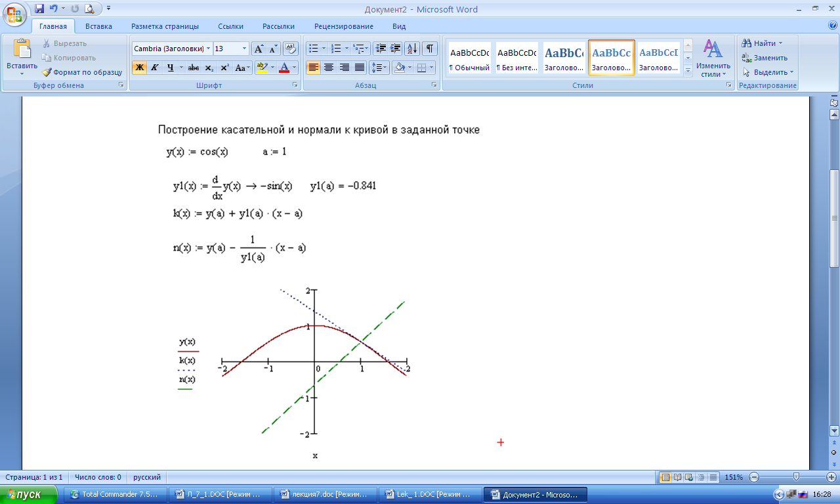Switch to Web Layout view
The image size is (840, 504).
[690, 477]
